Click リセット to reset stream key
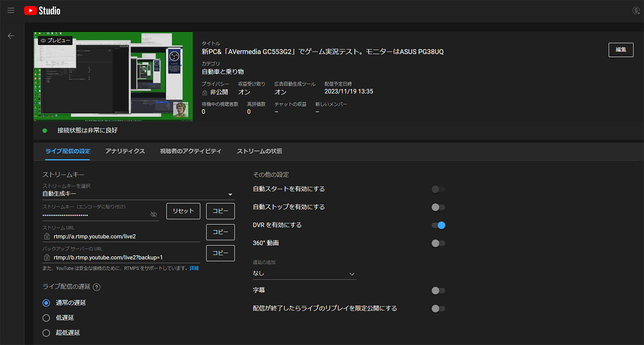Viewport: 644px width, 345px height. tap(183, 211)
